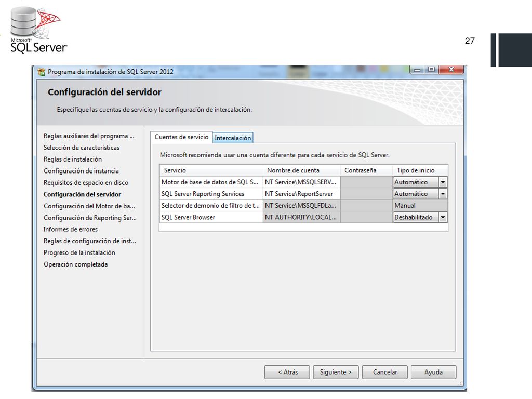Screen dimensions: 532x399
Task: Click the SQL Server installer title bar icon
Action: point(42,72)
